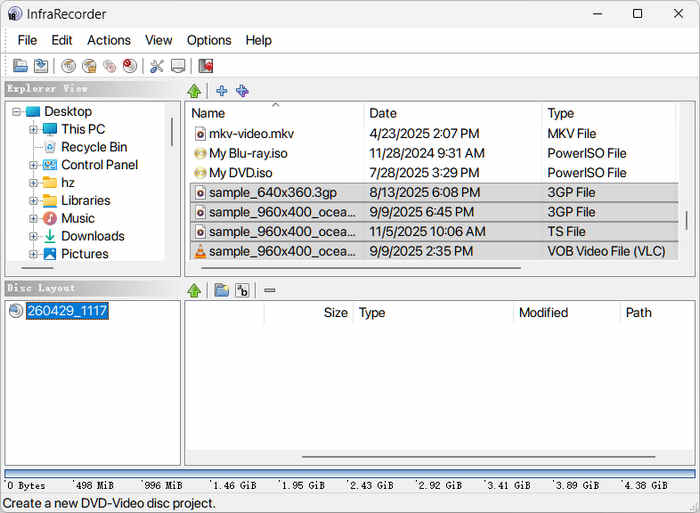Click the Erase disc red icon
Viewport: 700px width, 513px height.
point(130,66)
